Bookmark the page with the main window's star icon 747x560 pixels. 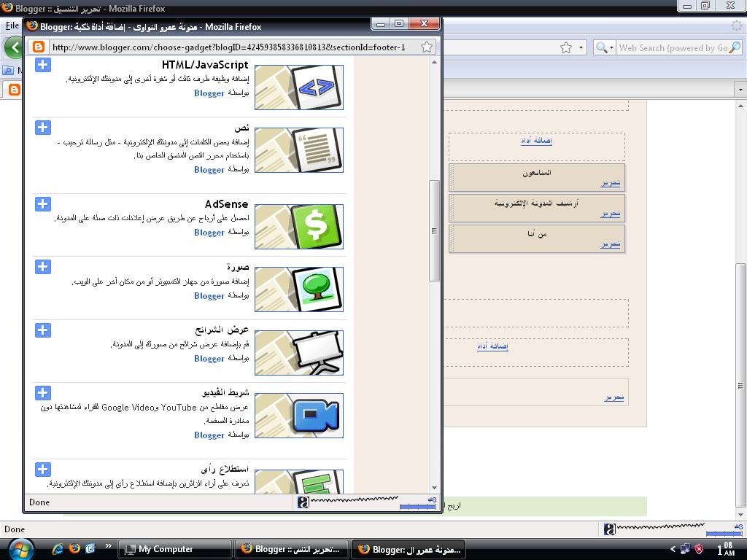pos(566,47)
